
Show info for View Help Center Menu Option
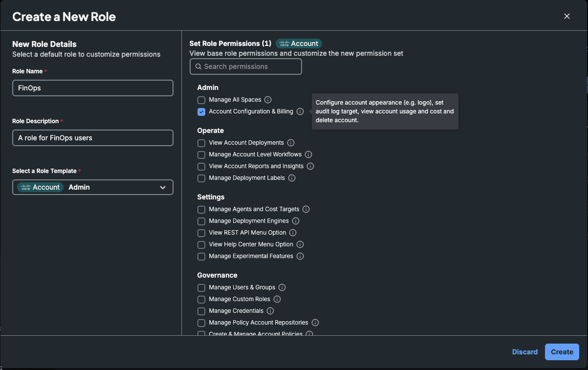[x=300, y=244]
